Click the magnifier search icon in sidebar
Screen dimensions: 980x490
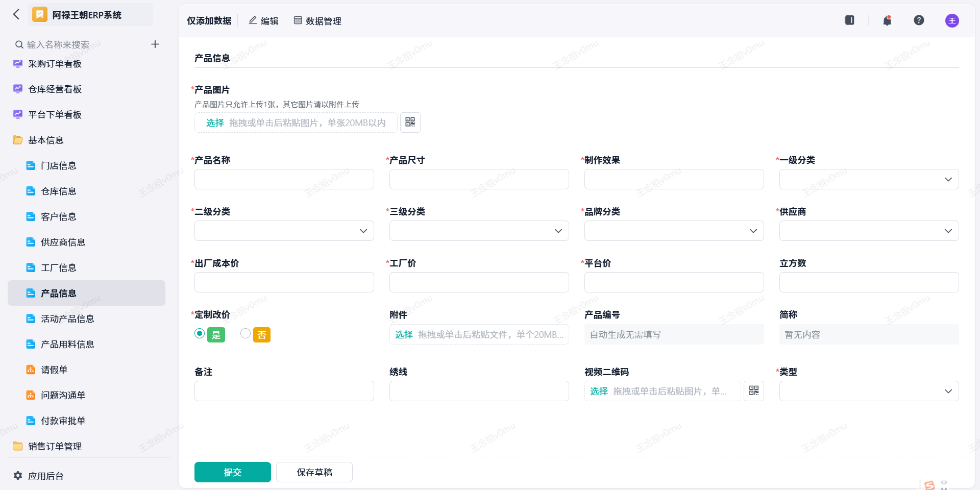tap(19, 44)
